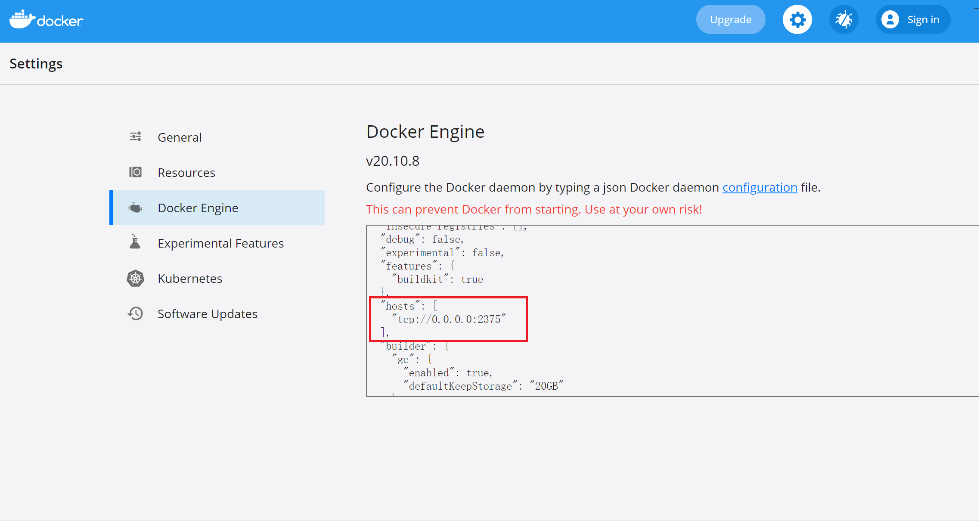Switch to Resources settings section
Image resolution: width=980 pixels, height=521 pixels.
pos(186,173)
